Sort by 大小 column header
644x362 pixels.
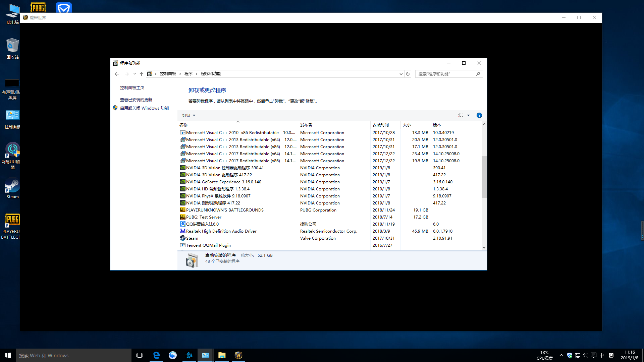[x=416, y=125]
